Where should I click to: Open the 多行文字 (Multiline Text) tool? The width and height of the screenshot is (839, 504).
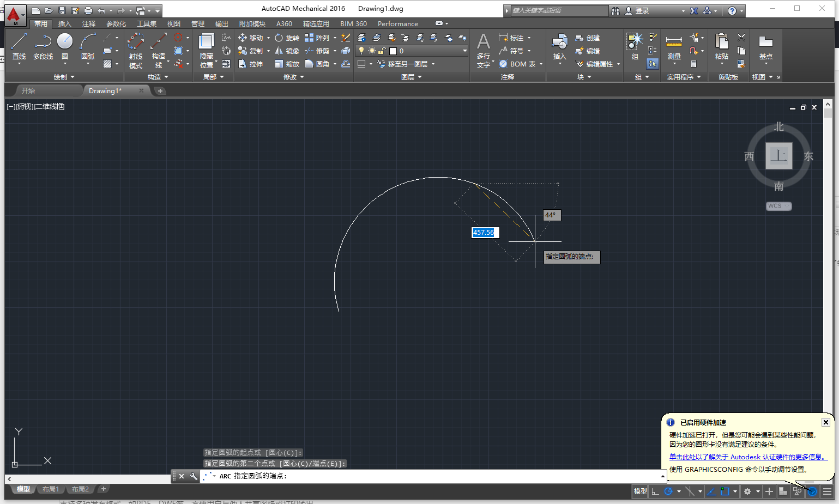pos(484,50)
